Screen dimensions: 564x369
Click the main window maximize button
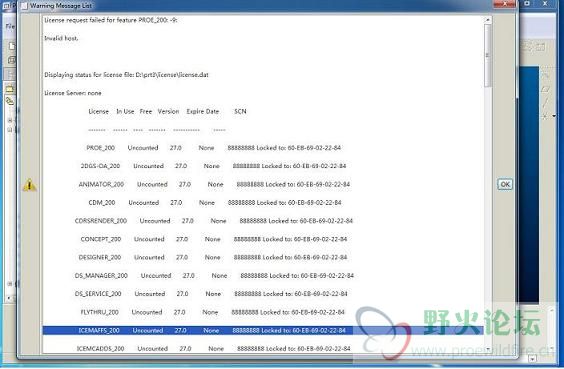click(x=527, y=3)
